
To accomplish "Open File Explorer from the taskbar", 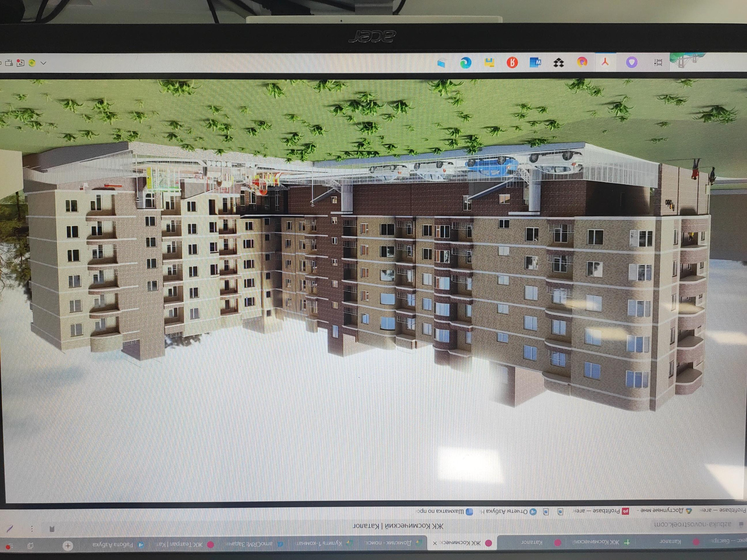I will pyautogui.click(x=441, y=63).
